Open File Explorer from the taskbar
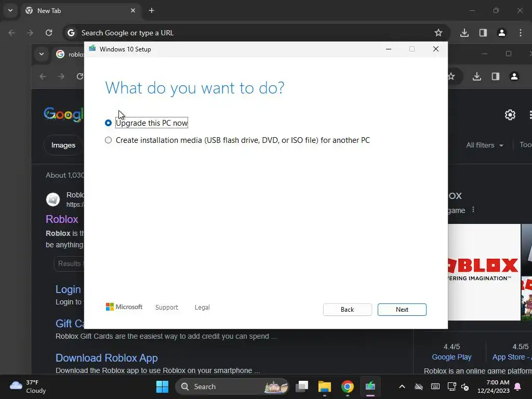This screenshot has width=532, height=399. (325, 387)
